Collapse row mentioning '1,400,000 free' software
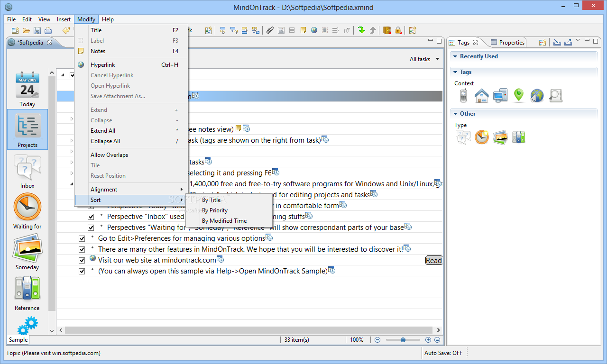Image resolution: width=607 pixels, height=364 pixels. [x=72, y=184]
